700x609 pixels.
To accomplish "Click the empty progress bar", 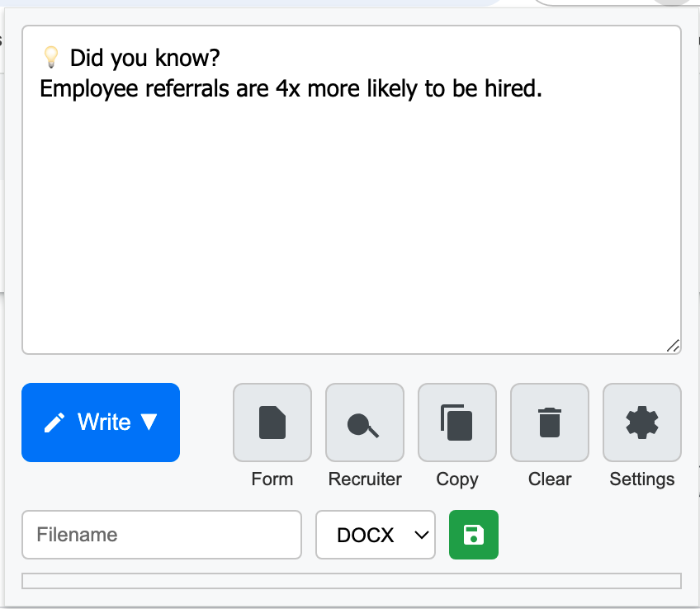I will click(x=351, y=581).
